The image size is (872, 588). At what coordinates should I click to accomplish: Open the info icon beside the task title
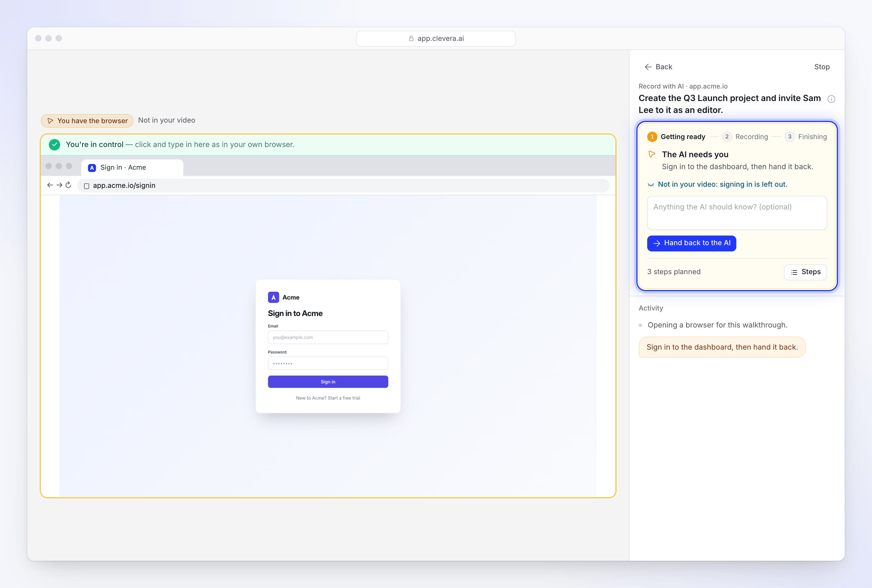coord(831,99)
